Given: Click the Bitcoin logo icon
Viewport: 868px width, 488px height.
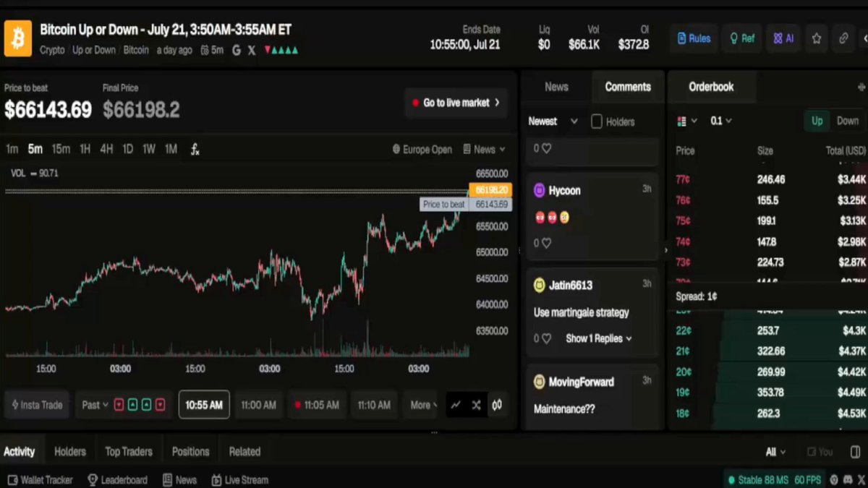Looking at the screenshot, I should (x=18, y=38).
